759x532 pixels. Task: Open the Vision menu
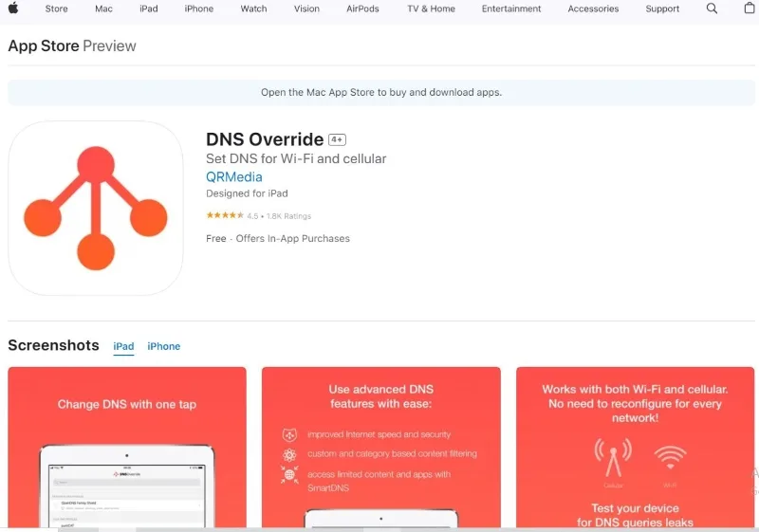click(306, 9)
